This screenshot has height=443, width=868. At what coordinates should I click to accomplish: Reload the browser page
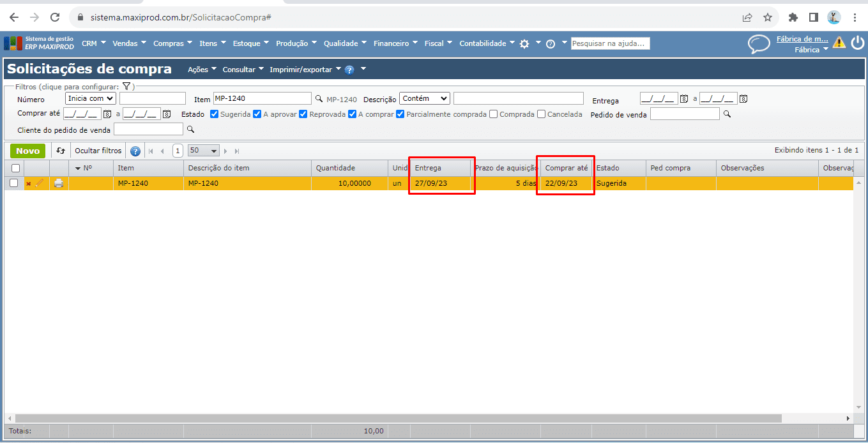pyautogui.click(x=55, y=17)
